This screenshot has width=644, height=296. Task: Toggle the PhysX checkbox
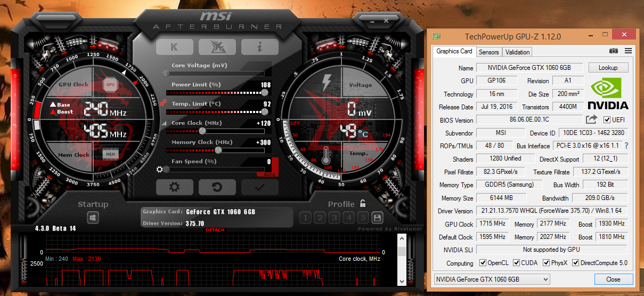pos(547,263)
